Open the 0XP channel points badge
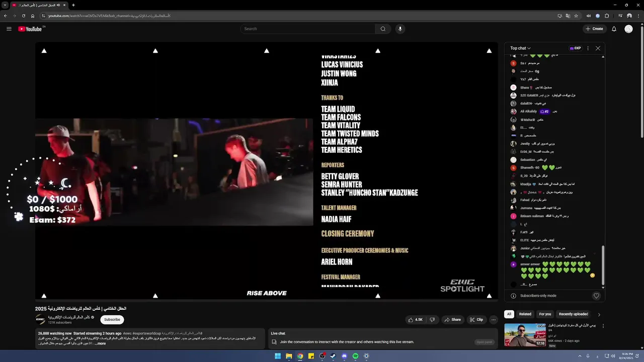 click(575, 48)
